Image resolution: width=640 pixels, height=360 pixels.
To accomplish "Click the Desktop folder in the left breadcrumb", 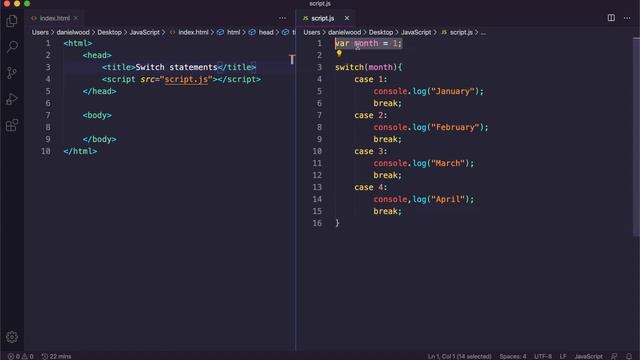I will pyautogui.click(x=109, y=32).
